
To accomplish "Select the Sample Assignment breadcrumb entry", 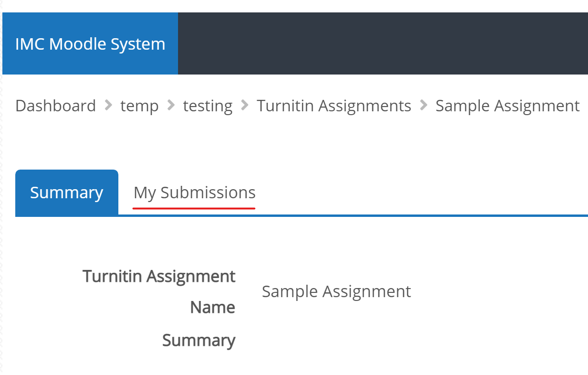I will click(x=507, y=106).
